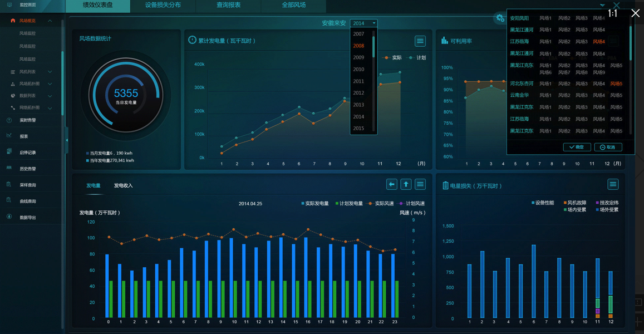Collapse the 风场概览 sidebar section
The width and height of the screenshot is (644, 334).
click(x=50, y=21)
